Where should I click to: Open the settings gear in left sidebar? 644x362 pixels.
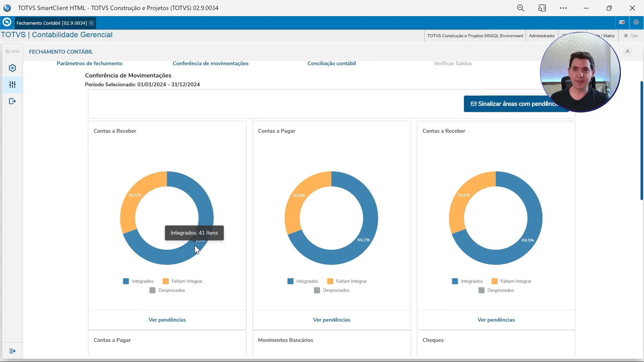[12, 68]
